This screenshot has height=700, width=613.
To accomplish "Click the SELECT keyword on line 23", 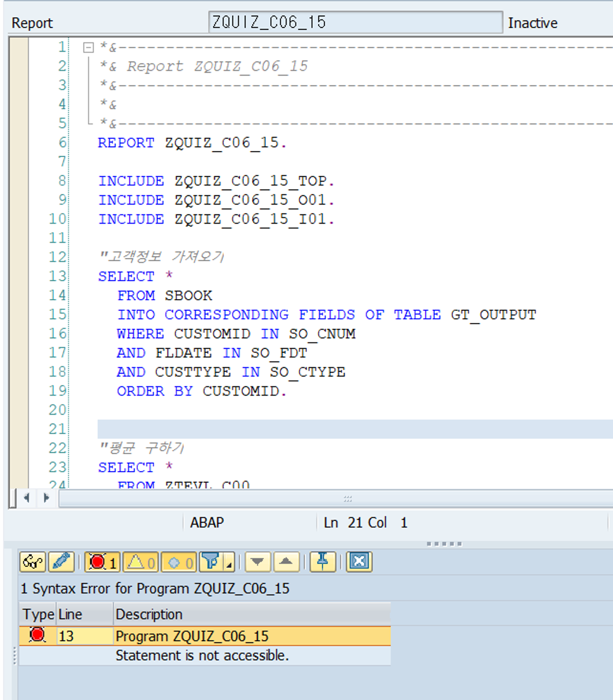I will (126, 467).
